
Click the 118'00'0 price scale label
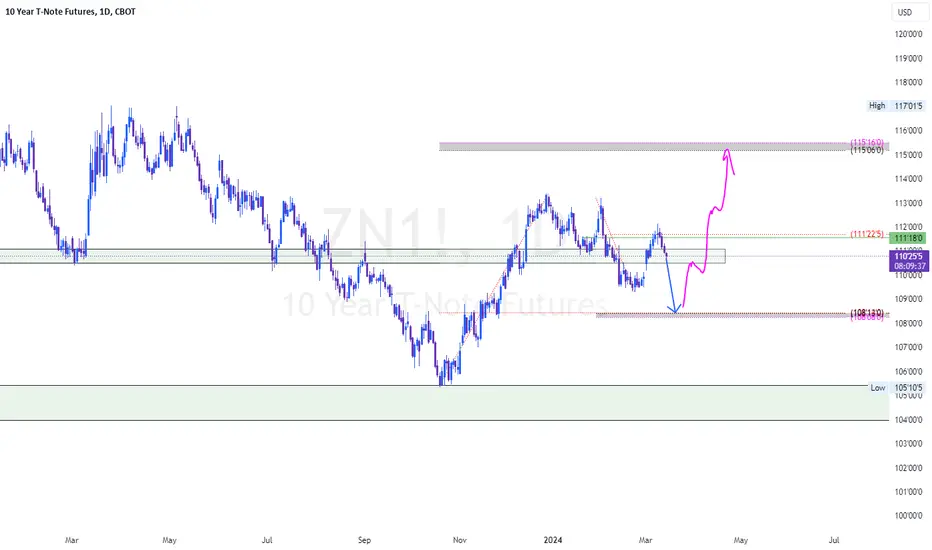tap(908, 83)
